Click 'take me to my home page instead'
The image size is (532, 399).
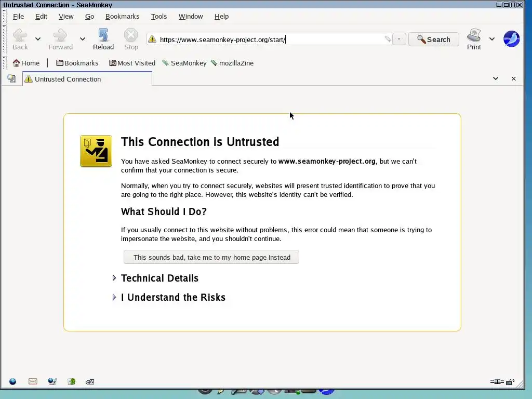pos(211,257)
